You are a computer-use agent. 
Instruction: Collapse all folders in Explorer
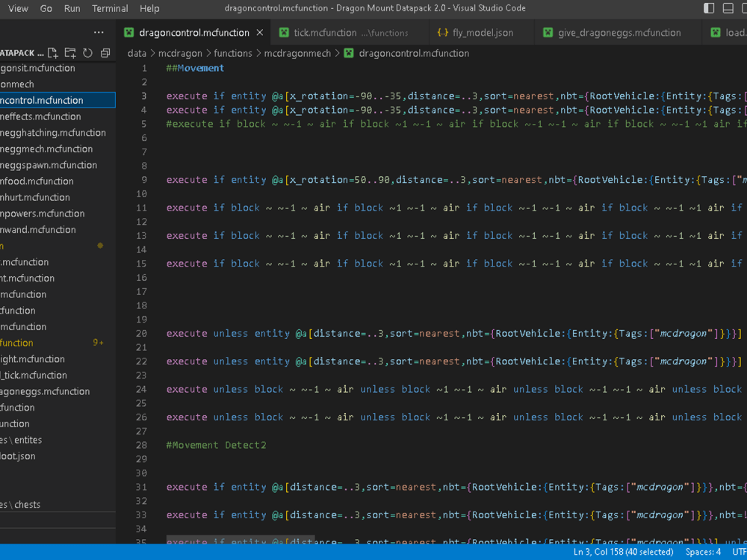(x=105, y=53)
